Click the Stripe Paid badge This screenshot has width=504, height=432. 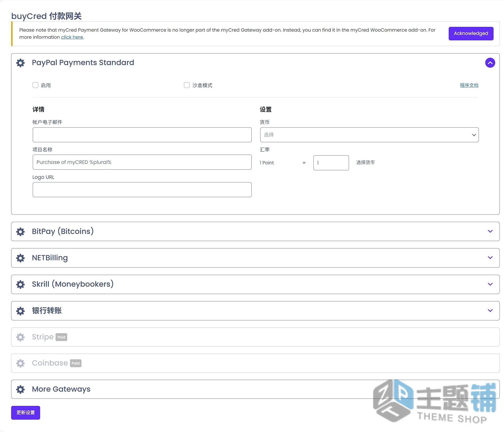(x=61, y=337)
